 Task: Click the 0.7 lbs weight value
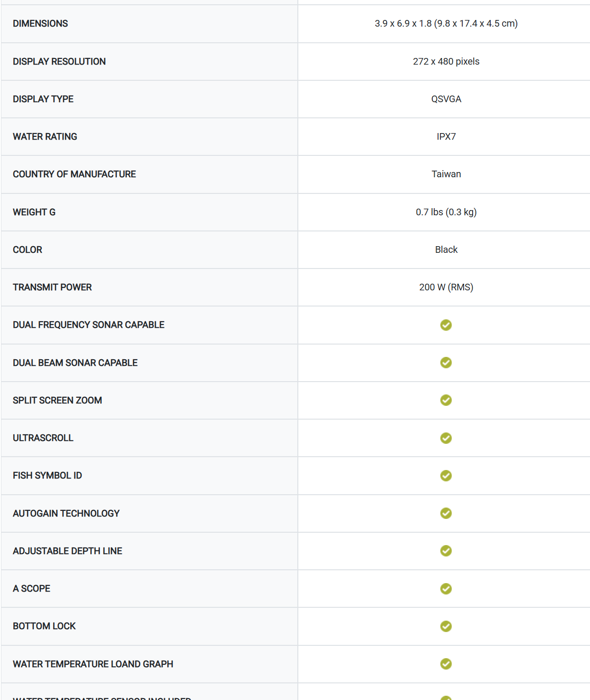click(446, 212)
